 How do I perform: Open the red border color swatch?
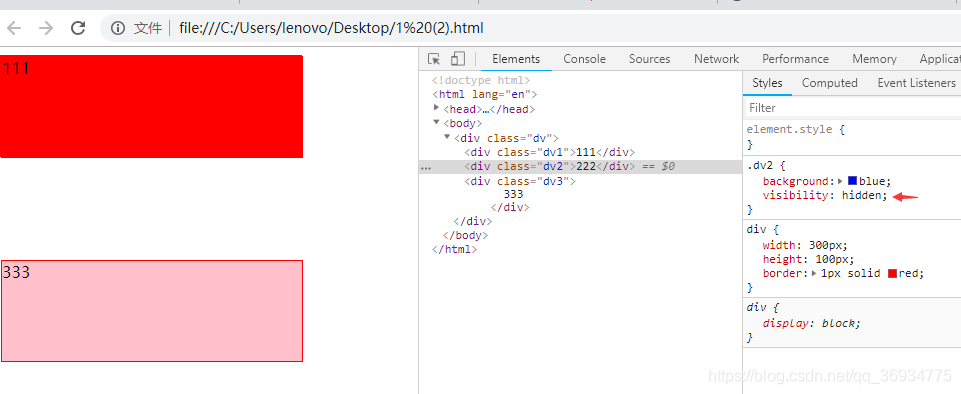point(892,273)
